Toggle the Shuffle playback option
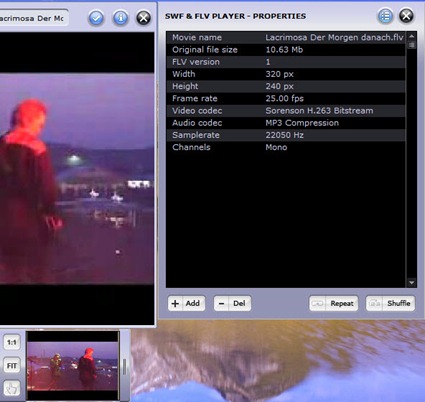425x402 pixels. 390,303
